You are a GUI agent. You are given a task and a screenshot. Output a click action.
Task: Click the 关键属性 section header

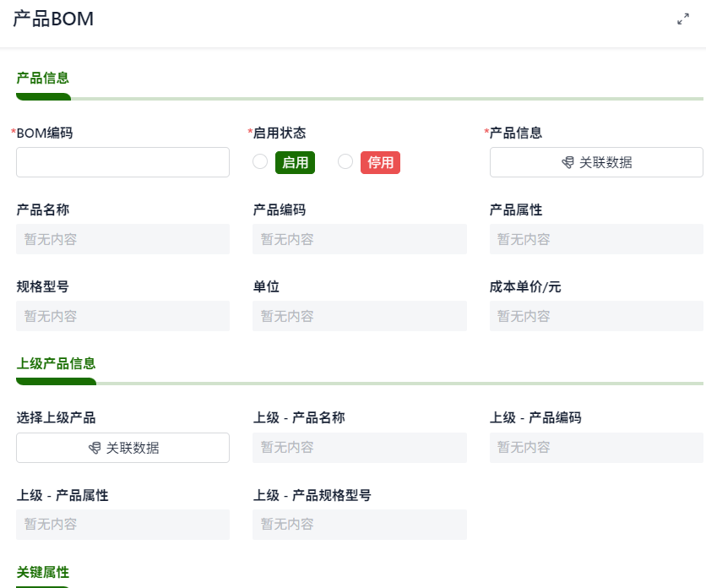43,572
